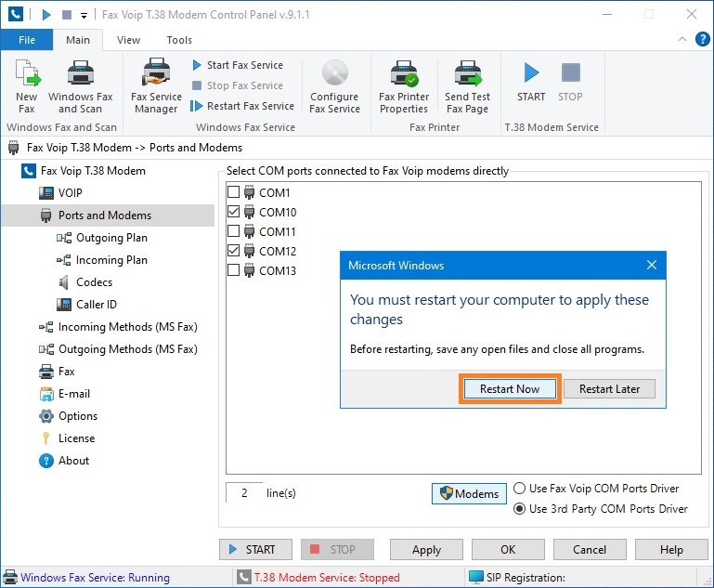The image size is (714, 588).
Task: Click the bottom START button
Action: tap(255, 550)
